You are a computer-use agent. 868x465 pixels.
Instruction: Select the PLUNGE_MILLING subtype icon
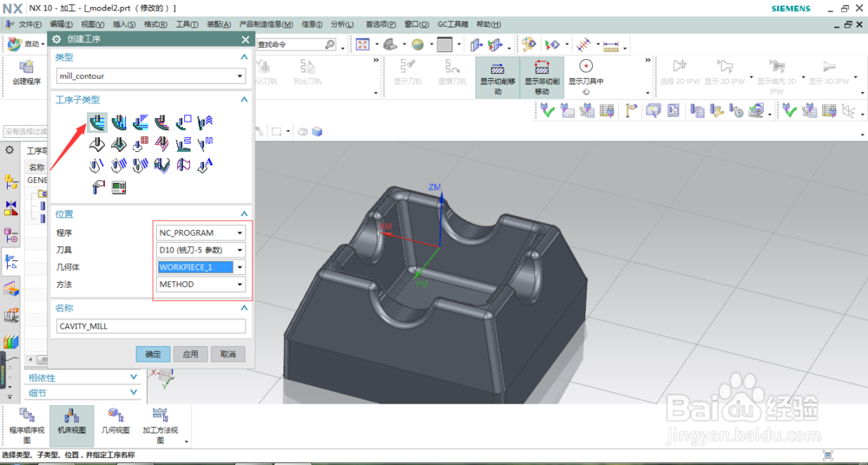tap(119, 121)
